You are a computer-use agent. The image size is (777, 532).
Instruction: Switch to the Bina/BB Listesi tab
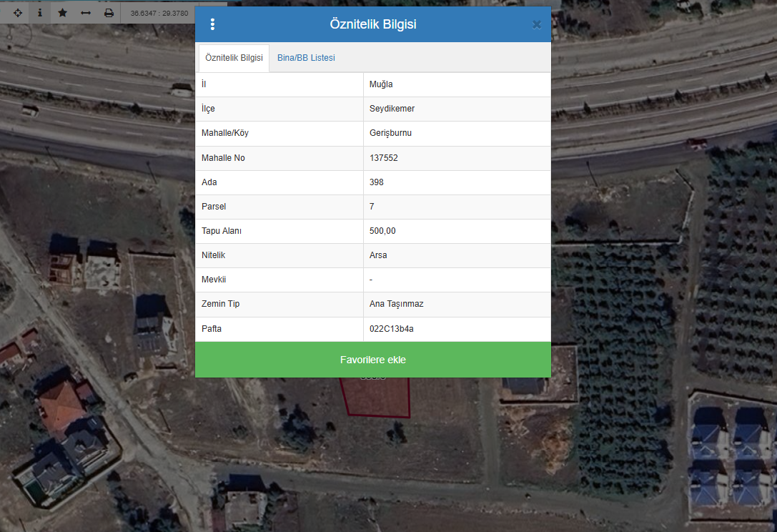point(306,58)
